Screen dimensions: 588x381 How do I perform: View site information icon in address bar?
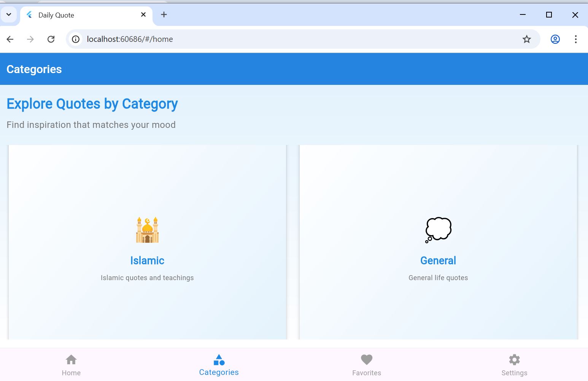click(x=76, y=39)
